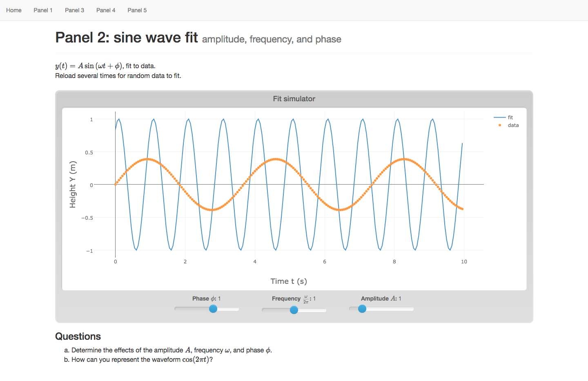Switch to Panel 3 page

pos(74,10)
